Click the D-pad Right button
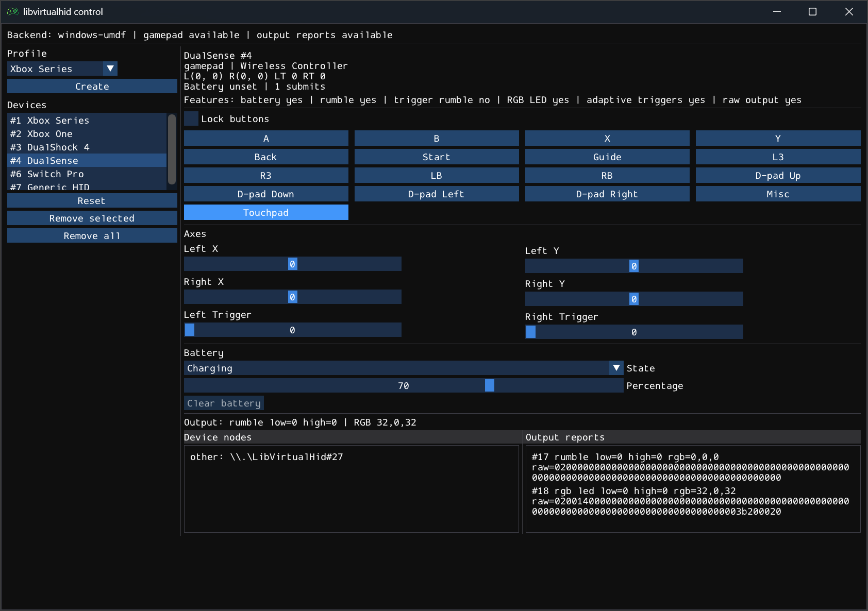The image size is (868, 611). [x=607, y=194]
